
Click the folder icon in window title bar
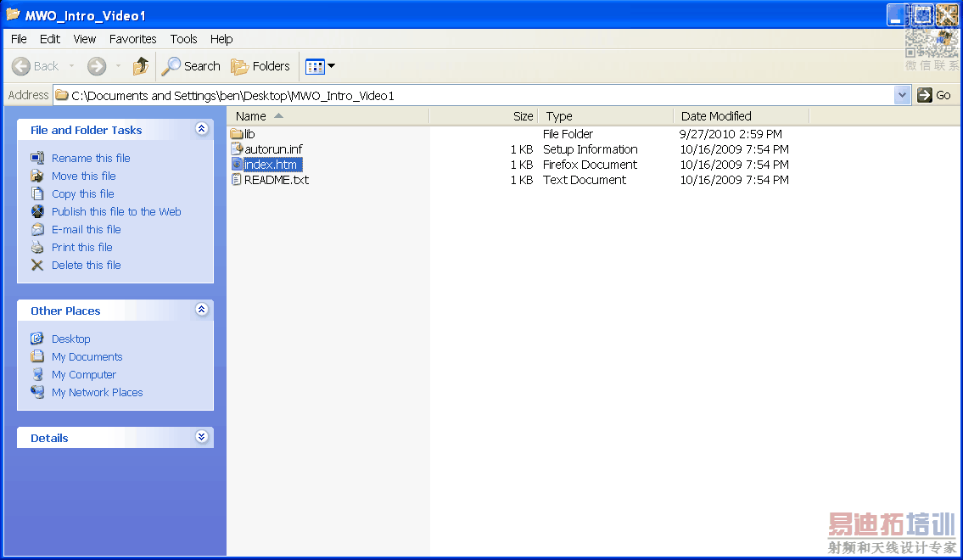[x=13, y=14]
